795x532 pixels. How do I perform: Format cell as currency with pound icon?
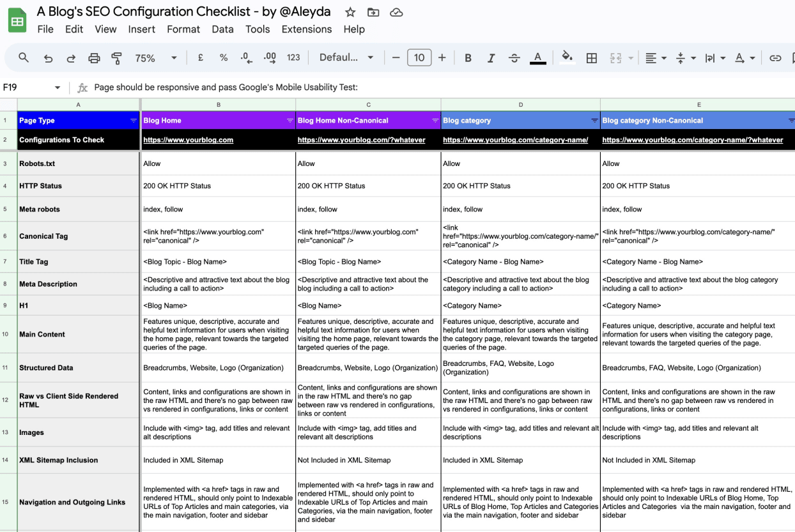click(x=201, y=57)
